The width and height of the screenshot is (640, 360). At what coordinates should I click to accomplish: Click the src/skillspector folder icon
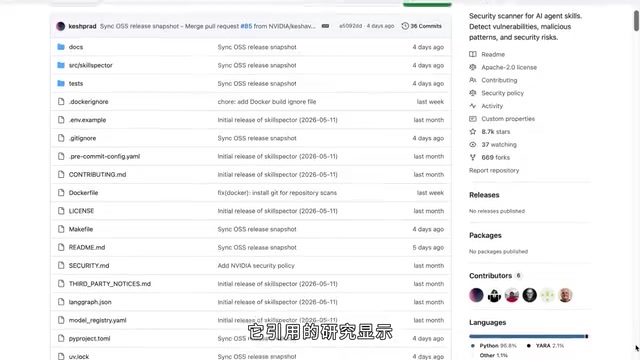coord(61,65)
